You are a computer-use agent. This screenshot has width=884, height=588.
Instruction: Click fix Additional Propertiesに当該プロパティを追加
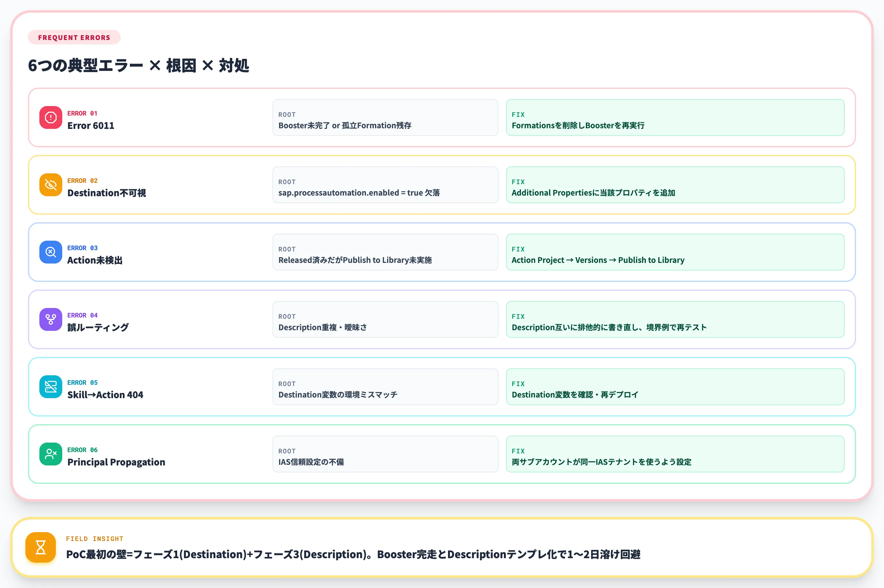(593, 193)
